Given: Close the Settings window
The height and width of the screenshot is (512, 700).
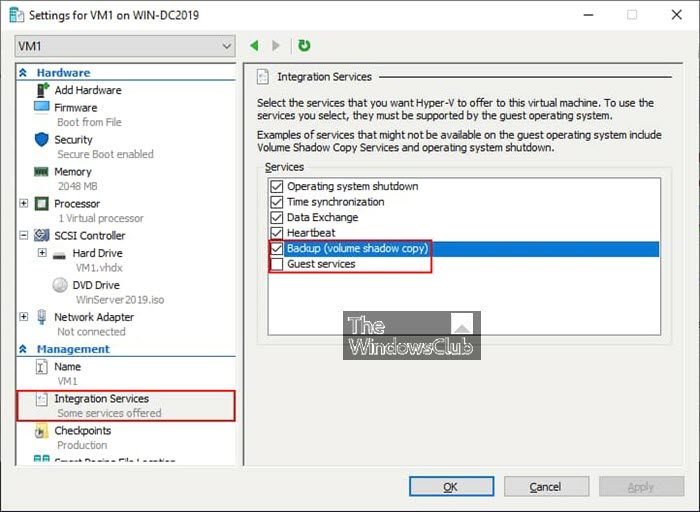Looking at the screenshot, I should [x=676, y=15].
